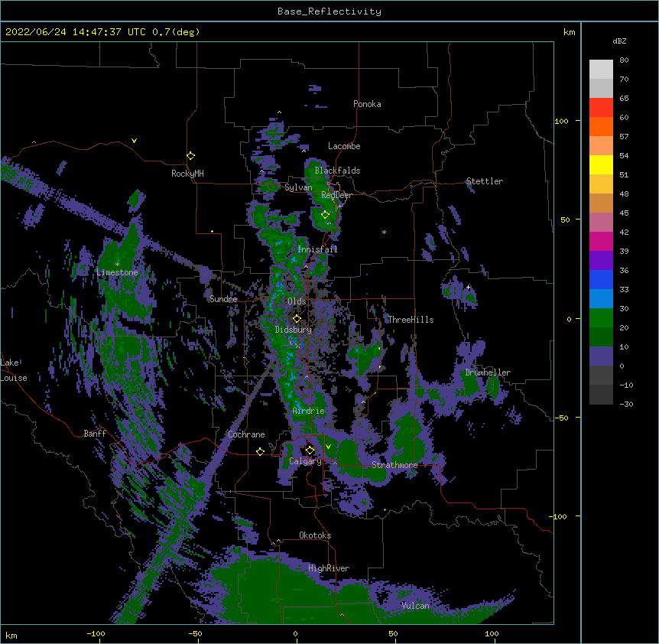Pick the light gray 70-80 dBZ legend color
659x644 pixels.
601,69
